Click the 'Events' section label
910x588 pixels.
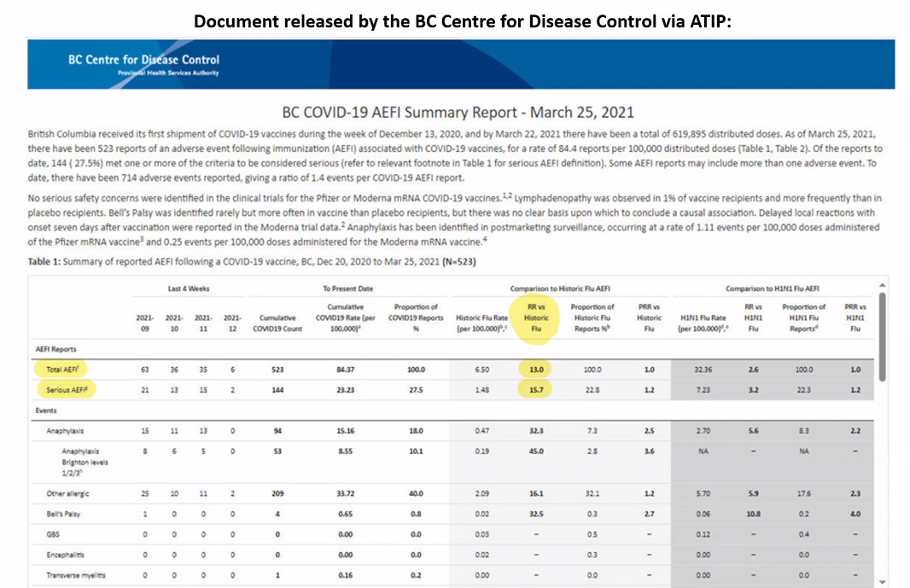point(46,410)
